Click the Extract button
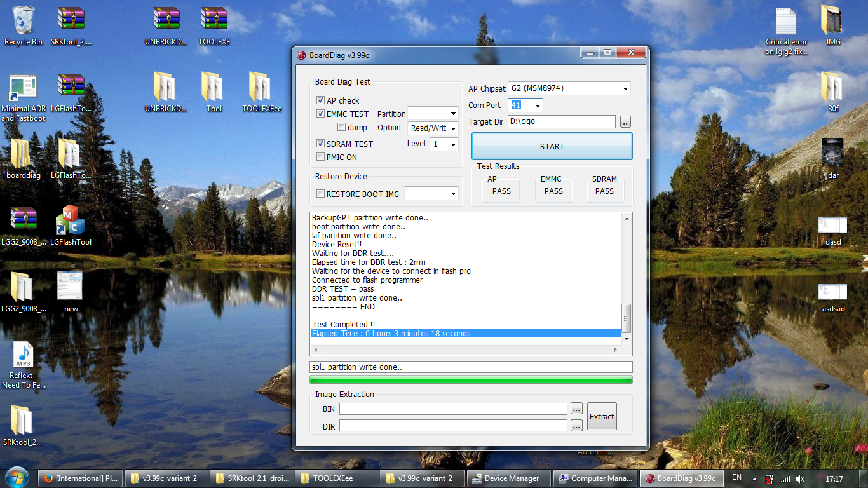 (602, 417)
